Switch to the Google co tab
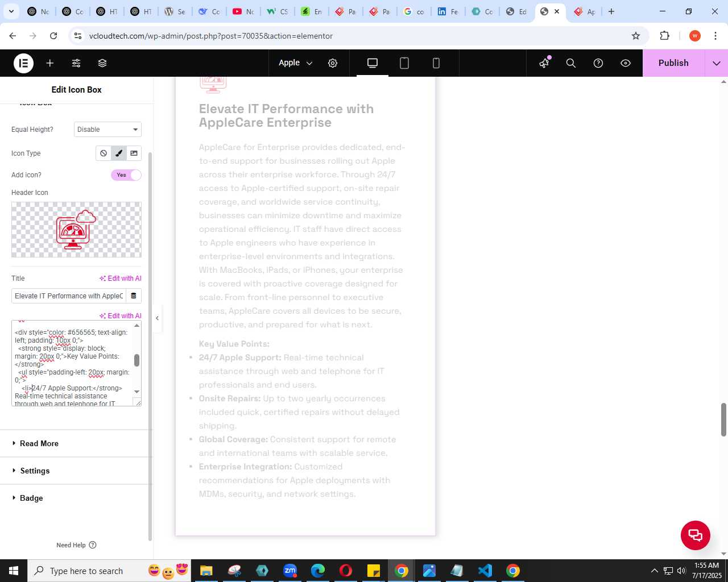 point(414,11)
